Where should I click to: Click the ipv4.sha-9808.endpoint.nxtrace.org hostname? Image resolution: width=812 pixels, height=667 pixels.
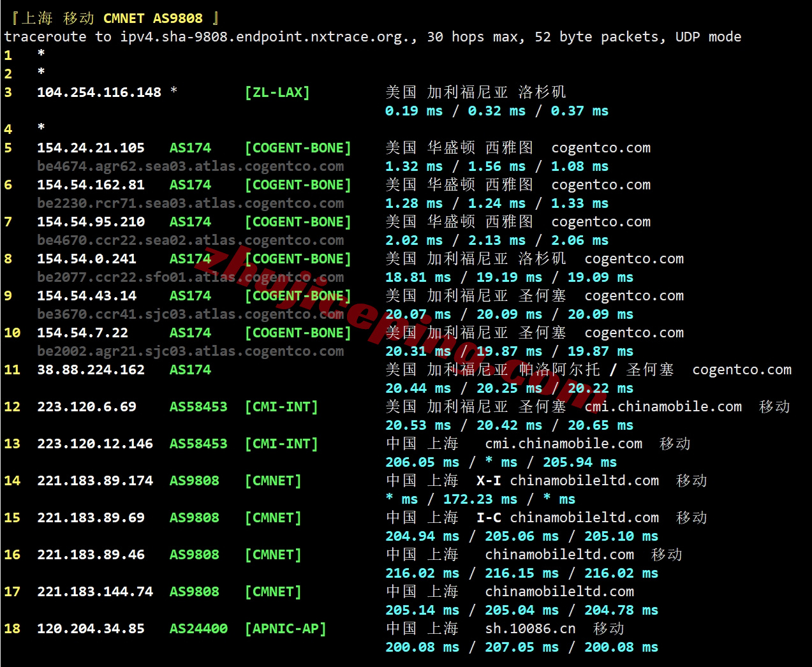(x=265, y=37)
